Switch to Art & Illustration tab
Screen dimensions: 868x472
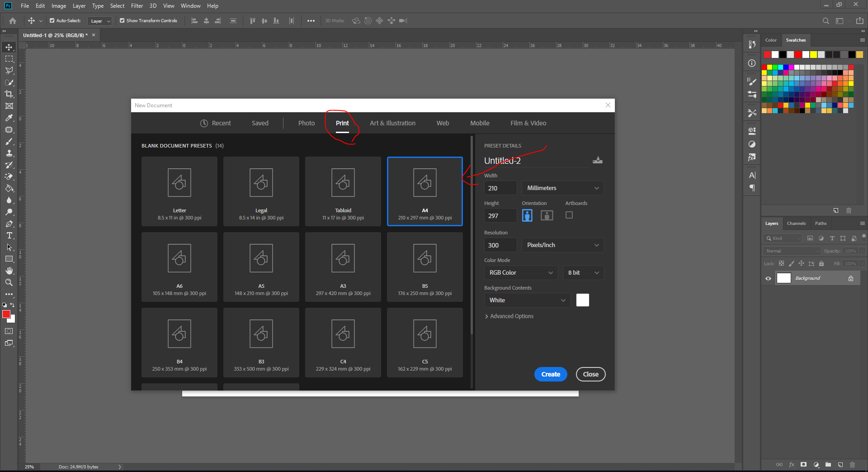pos(392,123)
